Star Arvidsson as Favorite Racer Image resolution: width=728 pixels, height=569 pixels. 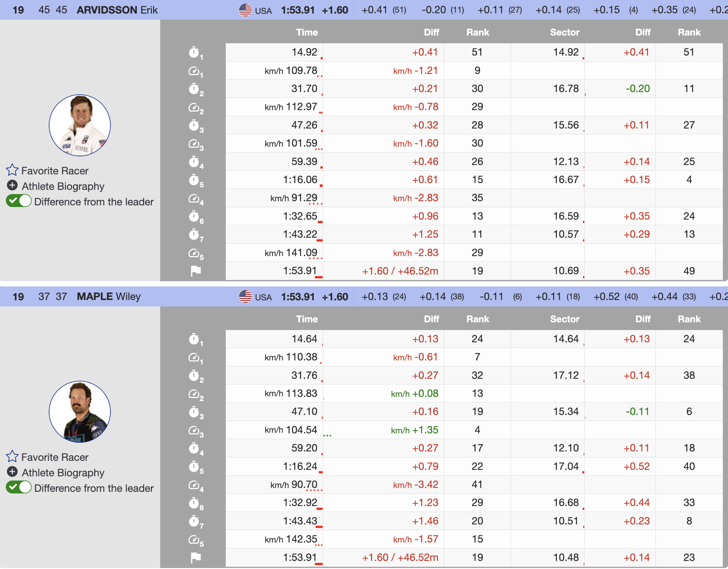point(12,170)
